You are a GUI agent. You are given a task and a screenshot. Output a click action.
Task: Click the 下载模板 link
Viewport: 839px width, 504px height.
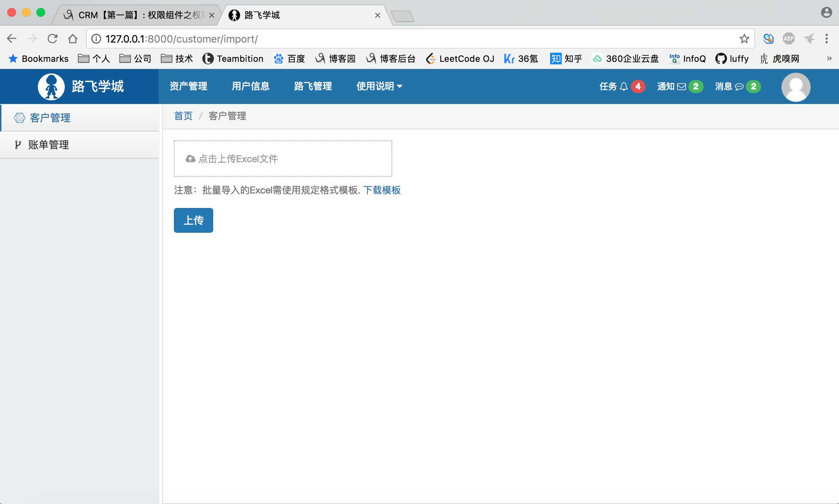pyautogui.click(x=382, y=190)
